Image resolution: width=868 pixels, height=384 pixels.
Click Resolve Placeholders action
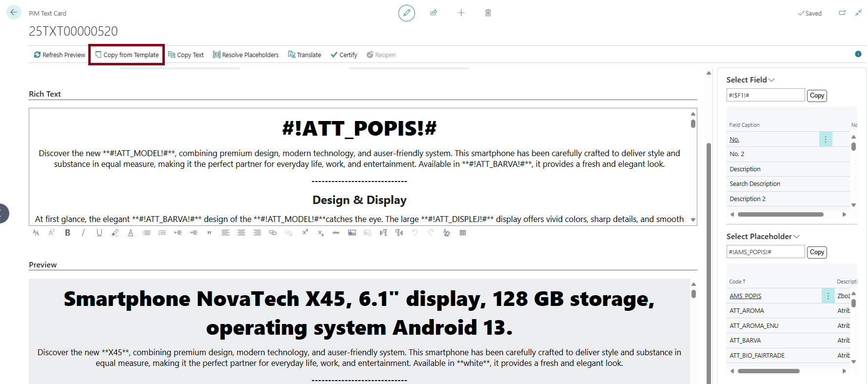click(x=246, y=55)
